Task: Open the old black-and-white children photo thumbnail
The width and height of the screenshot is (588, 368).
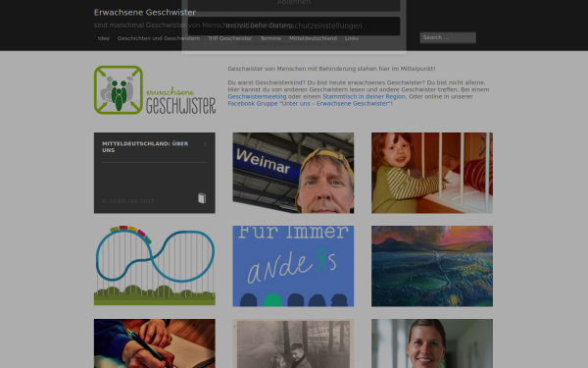Action: click(x=293, y=343)
